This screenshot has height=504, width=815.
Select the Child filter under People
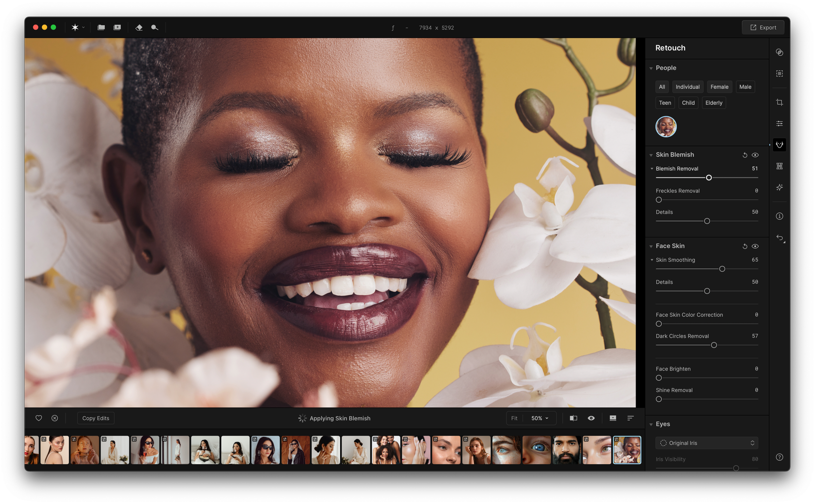click(688, 102)
